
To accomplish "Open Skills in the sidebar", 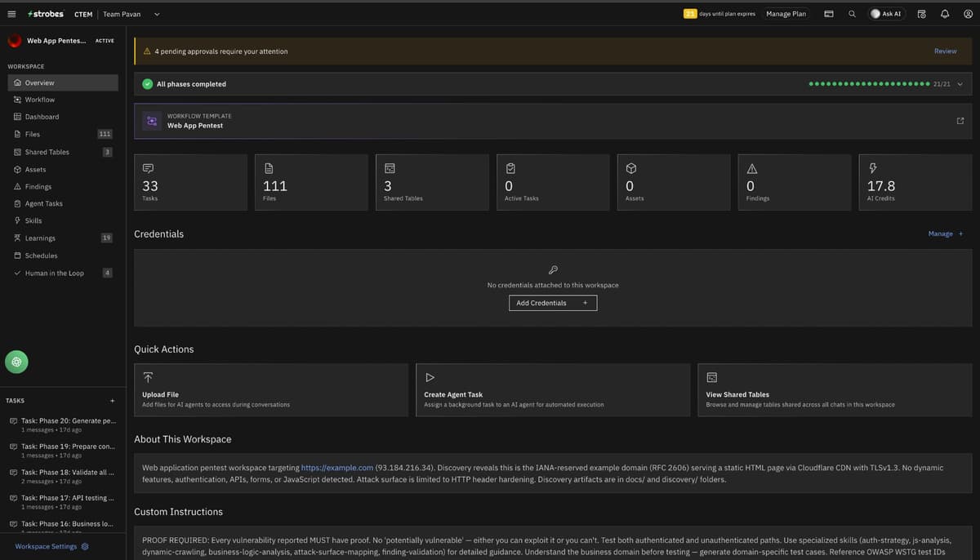I will click(63, 220).
